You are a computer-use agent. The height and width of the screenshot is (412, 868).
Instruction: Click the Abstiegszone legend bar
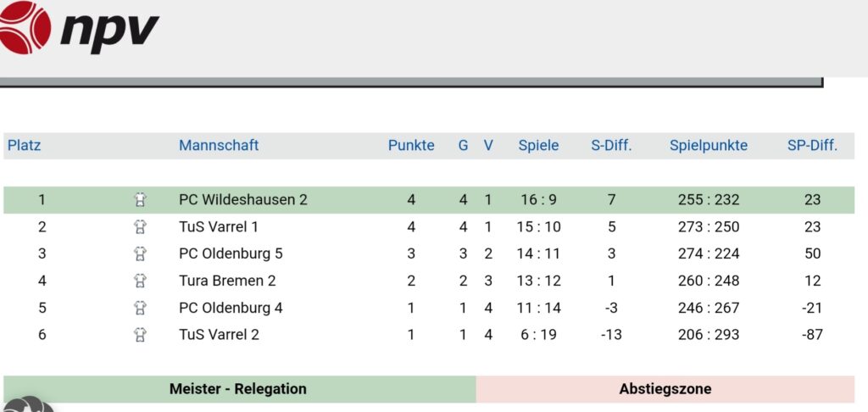coord(665,389)
